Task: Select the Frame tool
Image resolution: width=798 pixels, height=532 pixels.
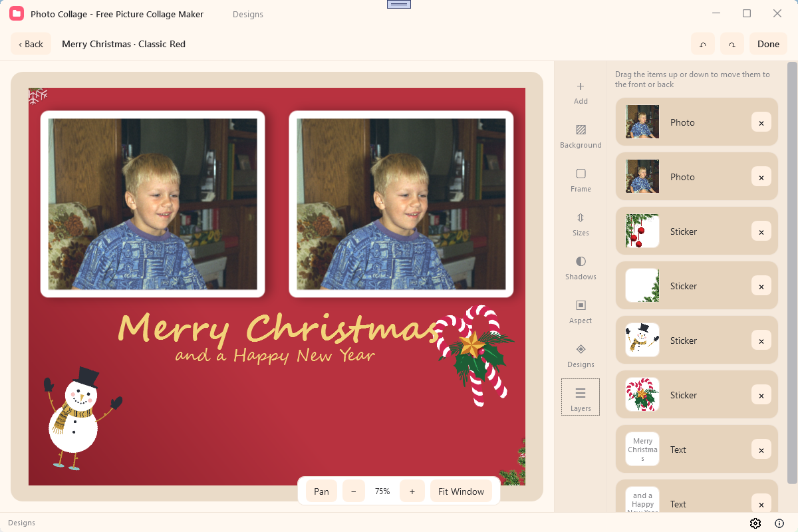Action: 581,181
